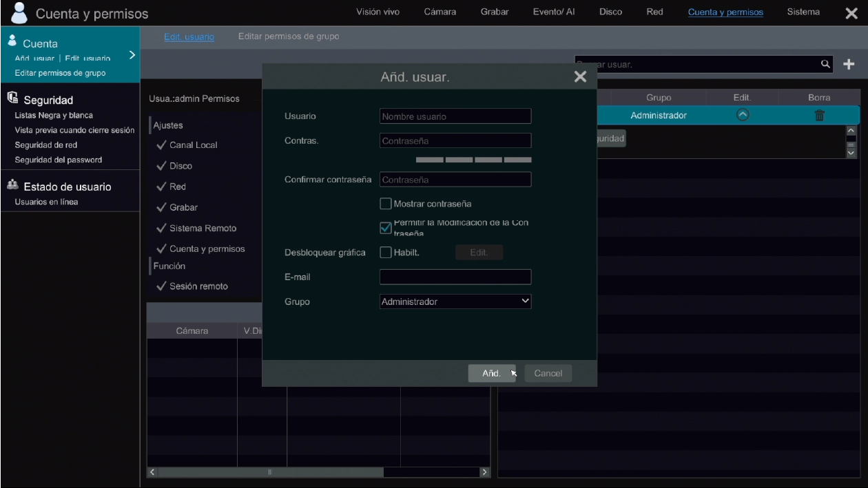The width and height of the screenshot is (868, 488).
Task: Click the horizontal scrollbar thumb under camera table
Action: [271, 472]
